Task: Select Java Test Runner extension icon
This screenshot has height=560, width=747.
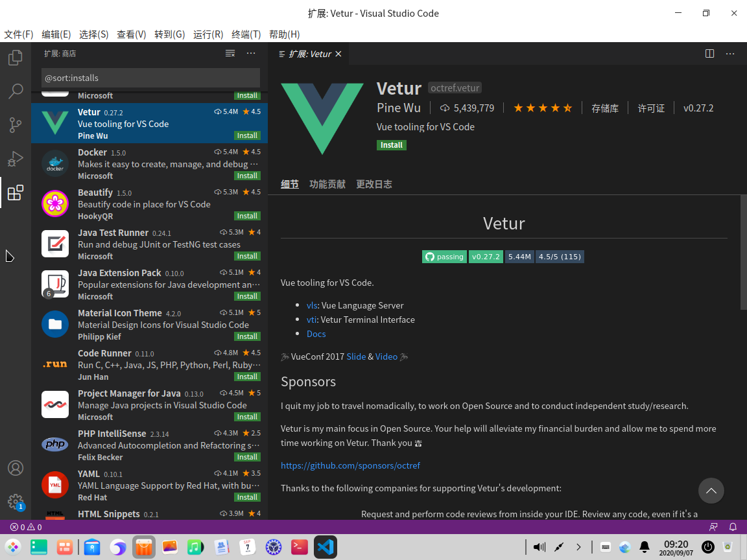Action: tap(54, 244)
